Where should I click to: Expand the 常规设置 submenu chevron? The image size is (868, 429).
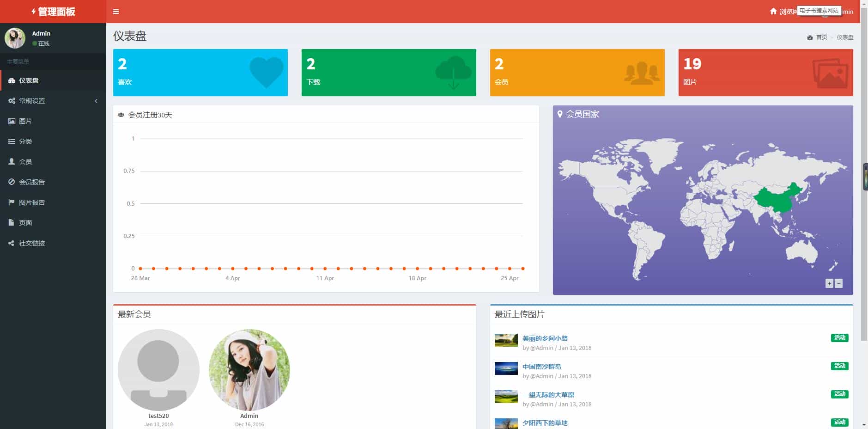point(96,101)
